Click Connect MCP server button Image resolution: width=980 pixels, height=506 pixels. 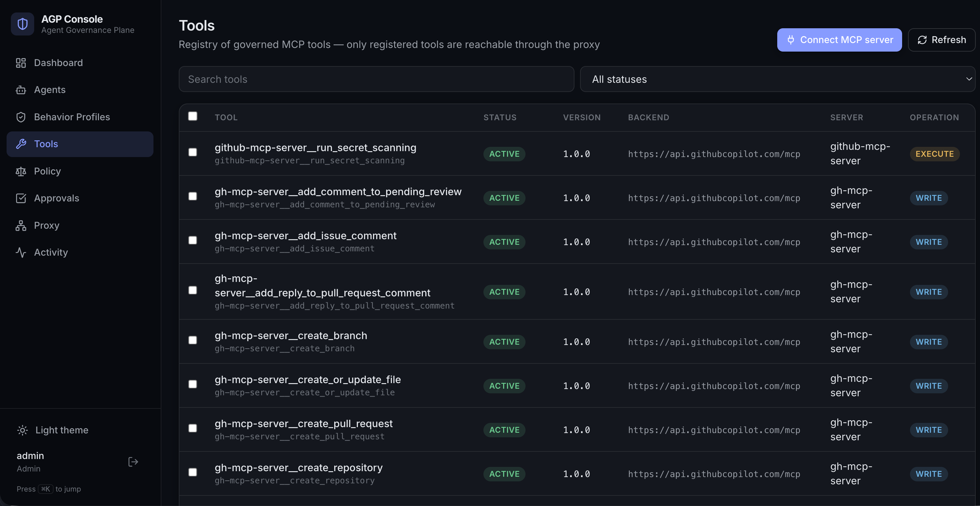coord(839,40)
